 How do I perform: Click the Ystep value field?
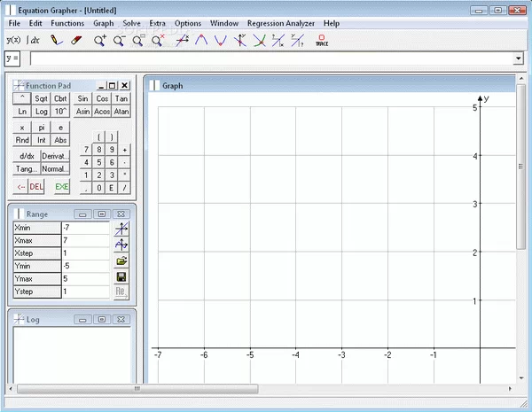pos(85,292)
